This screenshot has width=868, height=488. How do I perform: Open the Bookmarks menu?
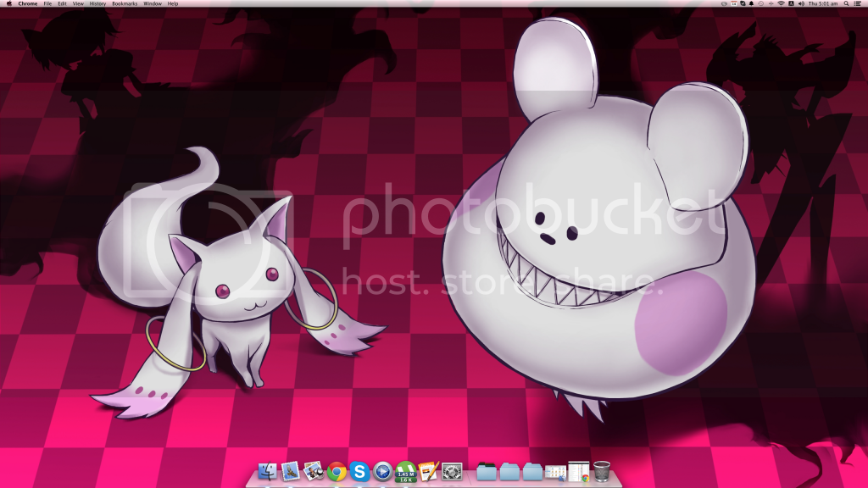pyautogui.click(x=125, y=4)
